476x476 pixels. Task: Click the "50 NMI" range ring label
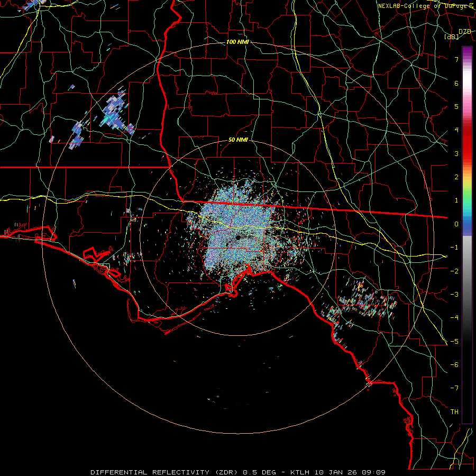coord(238,140)
